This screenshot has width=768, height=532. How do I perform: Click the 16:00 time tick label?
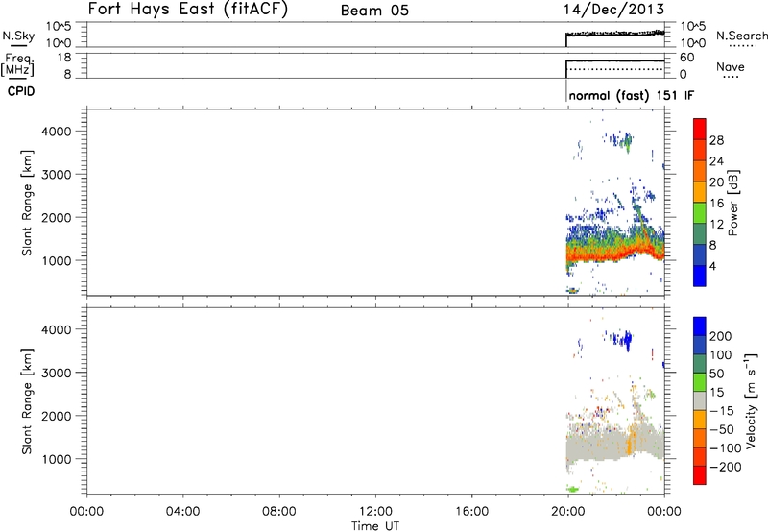[x=471, y=512]
